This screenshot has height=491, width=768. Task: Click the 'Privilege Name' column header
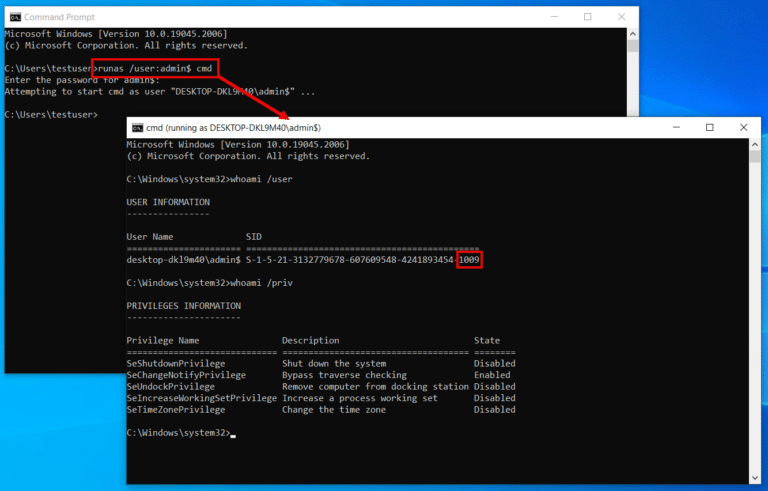(x=163, y=341)
